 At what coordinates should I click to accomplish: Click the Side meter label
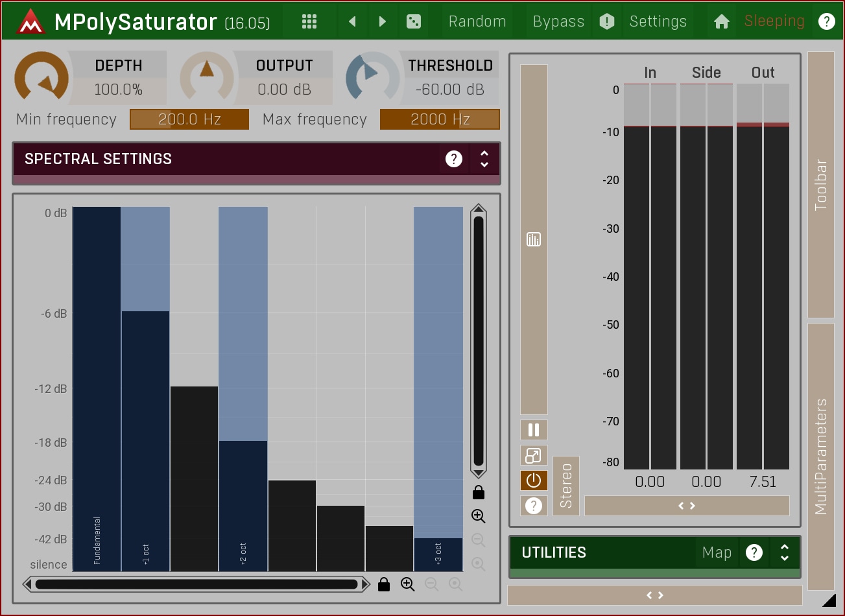tap(706, 73)
